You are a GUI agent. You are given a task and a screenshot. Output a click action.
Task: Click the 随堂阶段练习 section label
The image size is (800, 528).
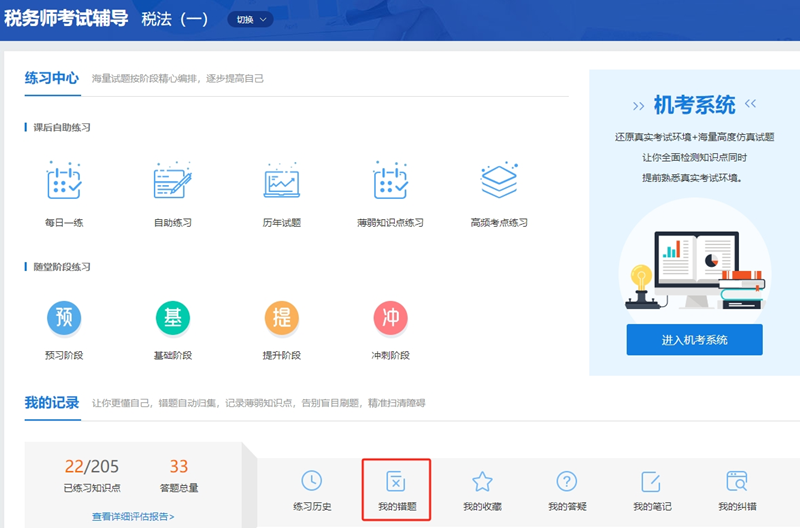(62, 267)
